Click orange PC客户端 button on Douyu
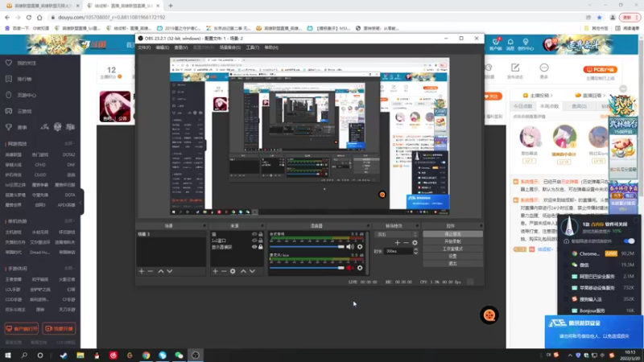Screen dimensions: 644x362 coord(600,70)
